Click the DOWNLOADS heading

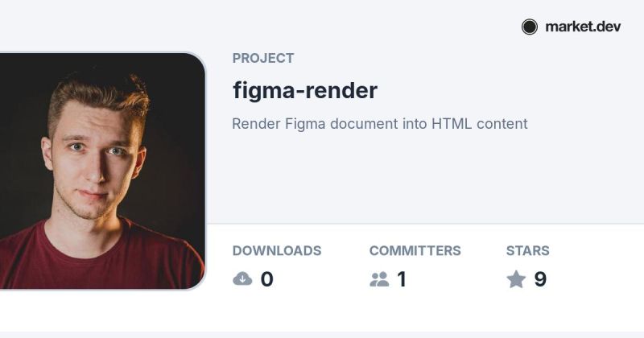click(277, 250)
